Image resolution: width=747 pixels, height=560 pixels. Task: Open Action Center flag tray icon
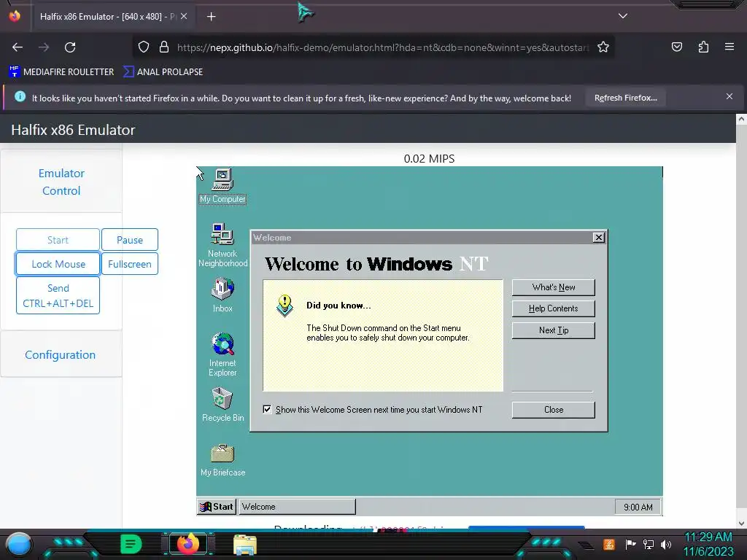point(630,544)
